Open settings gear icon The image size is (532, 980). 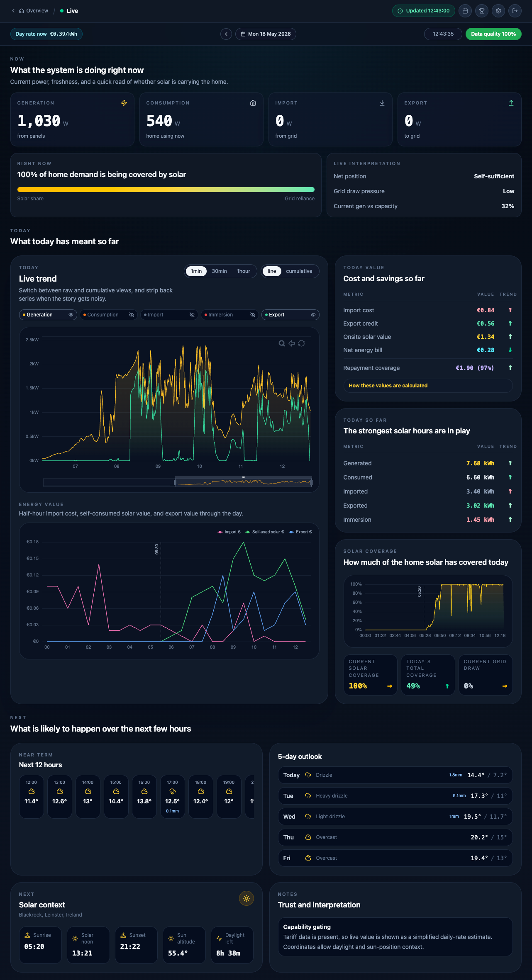tap(498, 11)
